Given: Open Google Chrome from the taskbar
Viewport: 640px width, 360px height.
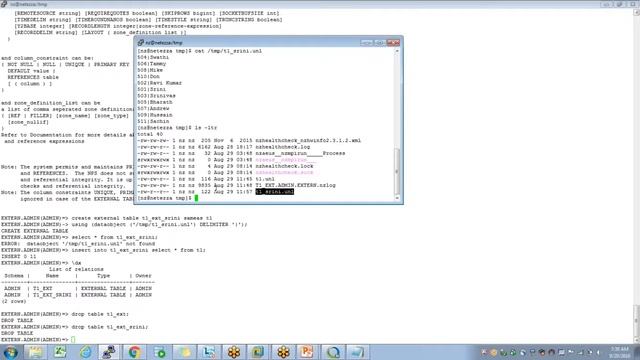Looking at the screenshot, I should click(134, 352).
